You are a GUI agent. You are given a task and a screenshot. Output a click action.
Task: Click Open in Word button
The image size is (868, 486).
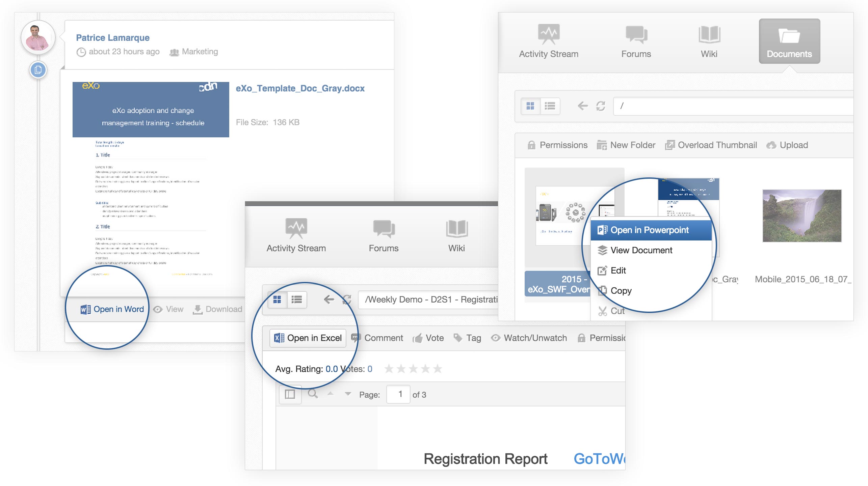pyautogui.click(x=112, y=309)
